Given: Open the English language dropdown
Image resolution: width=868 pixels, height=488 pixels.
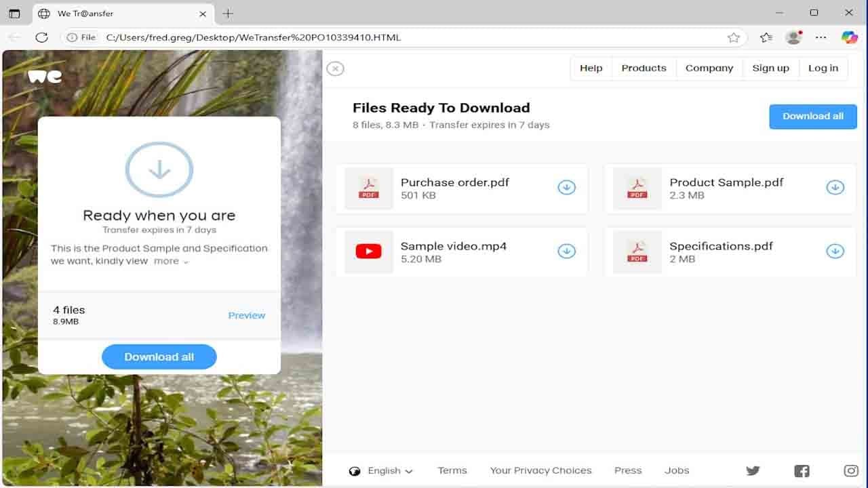Looking at the screenshot, I should click(381, 470).
